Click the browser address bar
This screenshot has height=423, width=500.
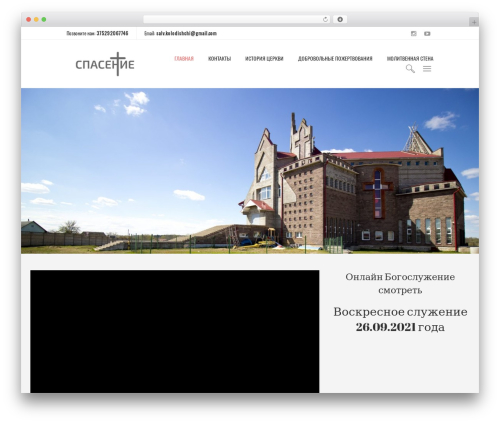point(237,19)
